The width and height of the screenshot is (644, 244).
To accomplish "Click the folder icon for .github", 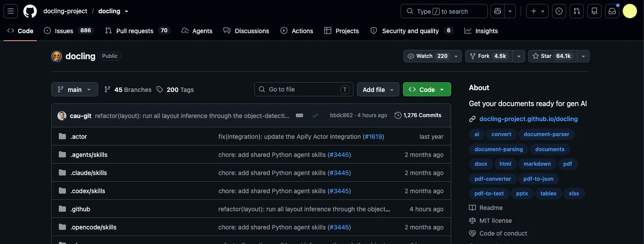I will 62,209.
